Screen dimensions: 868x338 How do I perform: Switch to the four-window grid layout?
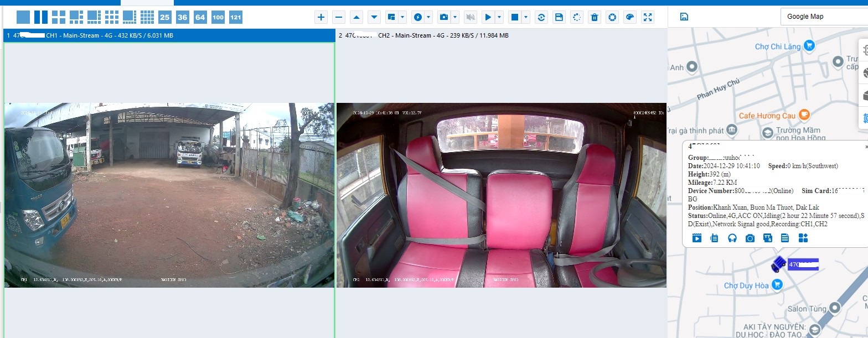tap(59, 17)
